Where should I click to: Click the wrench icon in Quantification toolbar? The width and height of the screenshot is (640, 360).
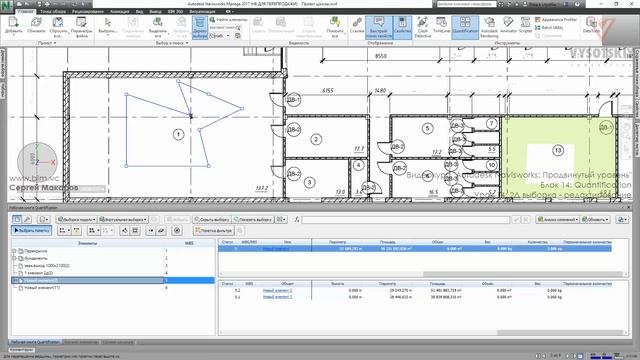(x=27, y=220)
